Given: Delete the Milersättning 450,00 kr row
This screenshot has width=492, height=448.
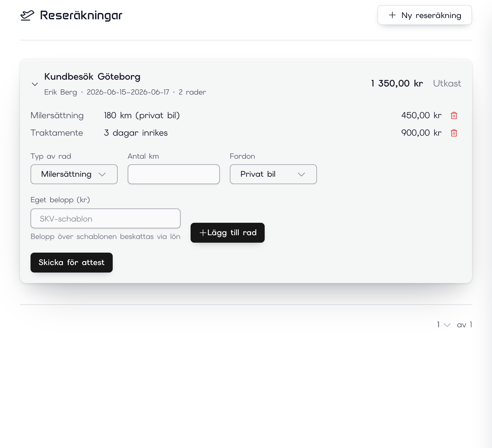Looking at the screenshot, I should pyautogui.click(x=454, y=115).
